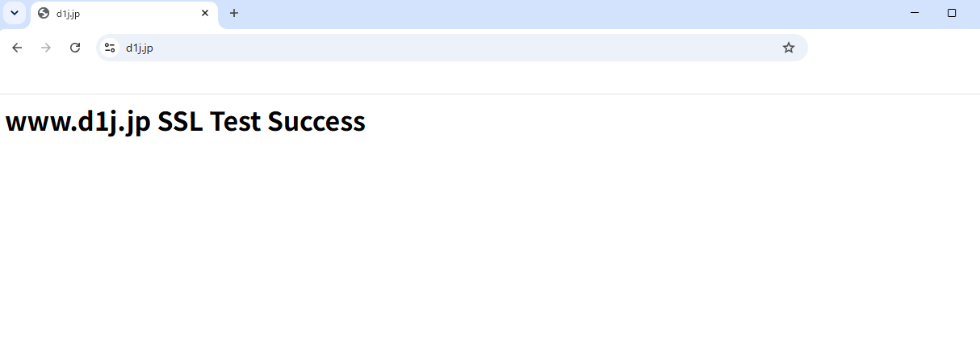Expand the tab search dropdown chevron
Viewport: 980px width, 343px height.
[x=14, y=13]
